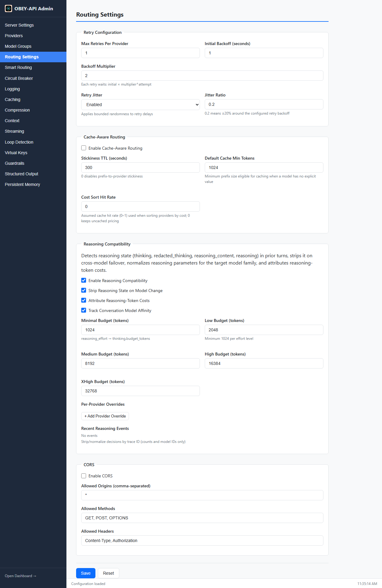Edit the XHigh Budget tokens field

pyautogui.click(x=140, y=391)
